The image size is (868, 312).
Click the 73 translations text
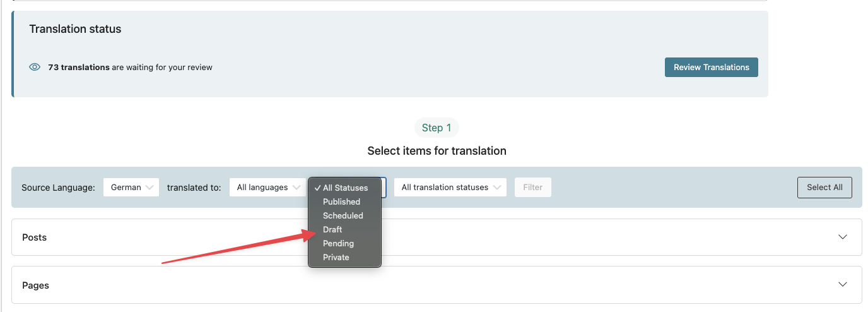79,67
